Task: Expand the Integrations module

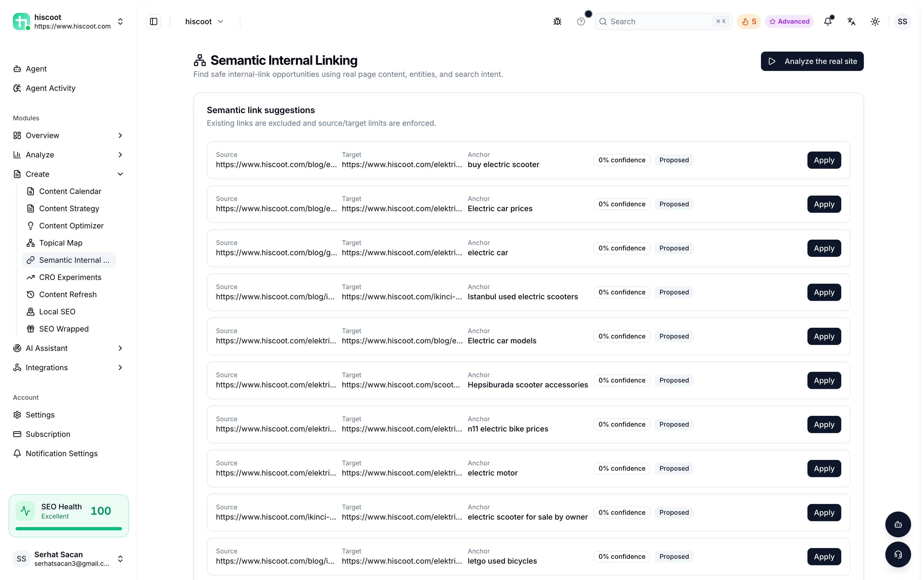Action: point(69,368)
